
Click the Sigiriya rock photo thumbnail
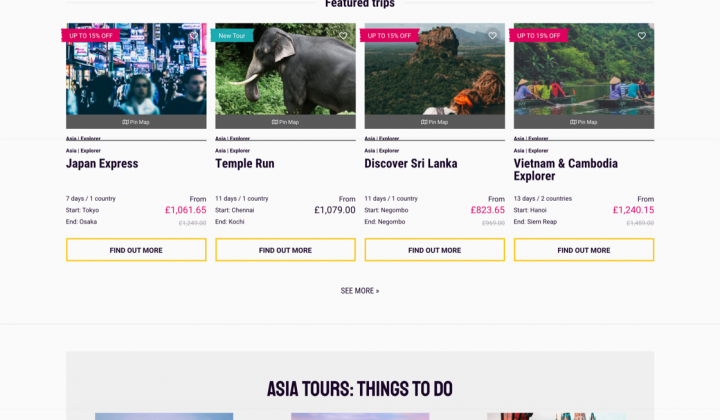click(434, 69)
